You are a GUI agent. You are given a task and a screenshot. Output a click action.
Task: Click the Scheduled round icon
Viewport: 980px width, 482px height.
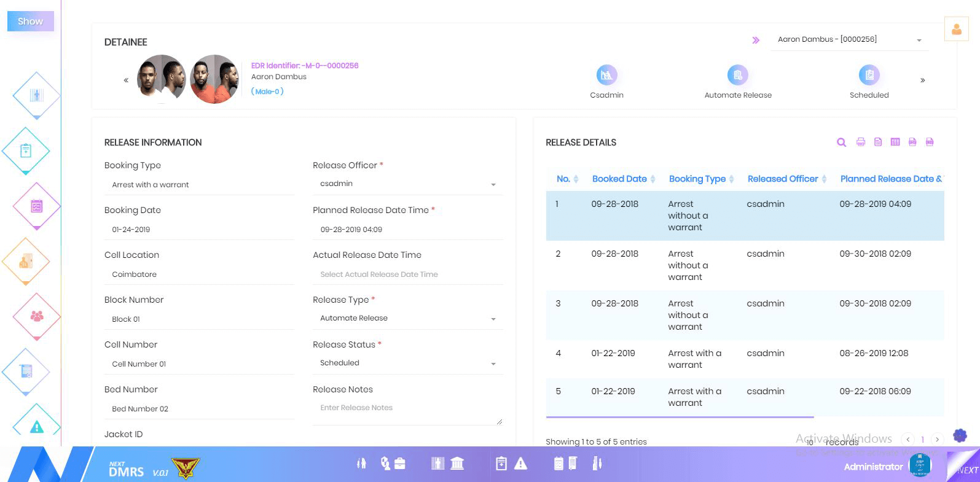click(869, 75)
